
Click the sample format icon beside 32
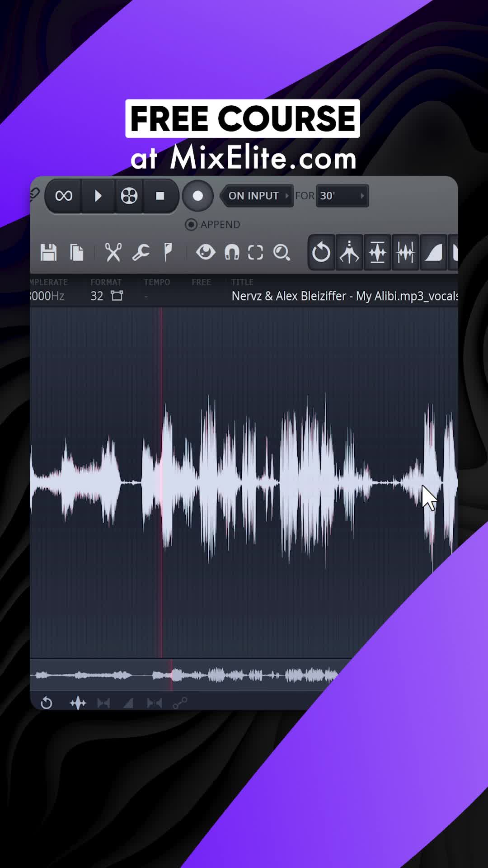click(117, 296)
